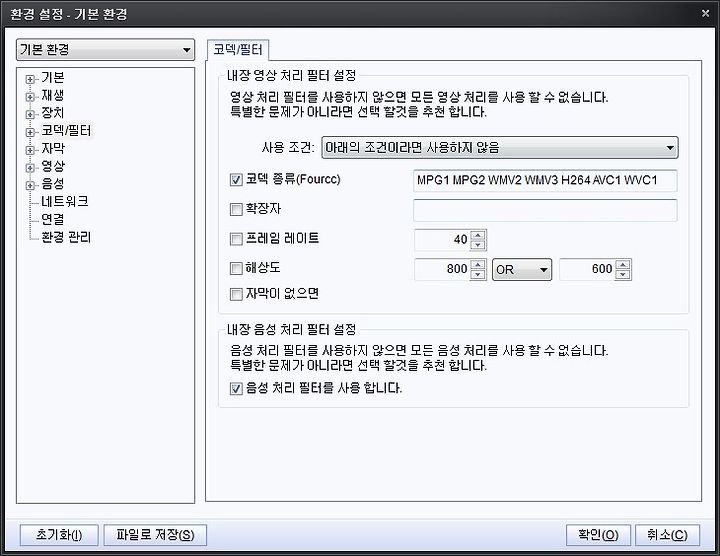720x556 pixels.
Task: Expand the 장치 tree node
Action: [x=30, y=114]
